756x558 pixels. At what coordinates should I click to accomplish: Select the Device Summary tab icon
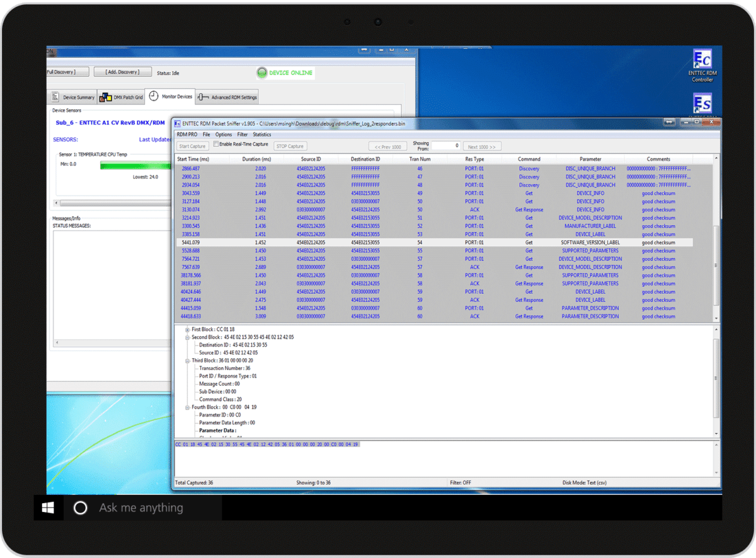click(54, 96)
